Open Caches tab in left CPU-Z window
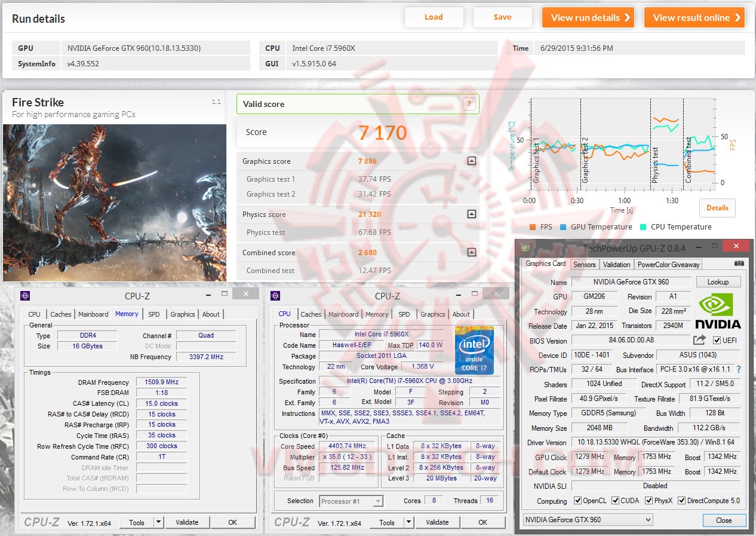Viewport: 756px width, 536px height. coord(60,314)
